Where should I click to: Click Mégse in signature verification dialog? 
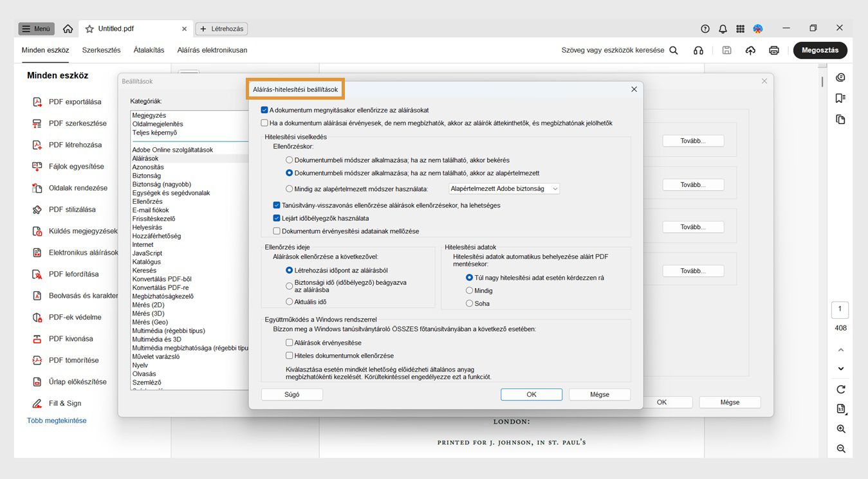[x=600, y=394]
